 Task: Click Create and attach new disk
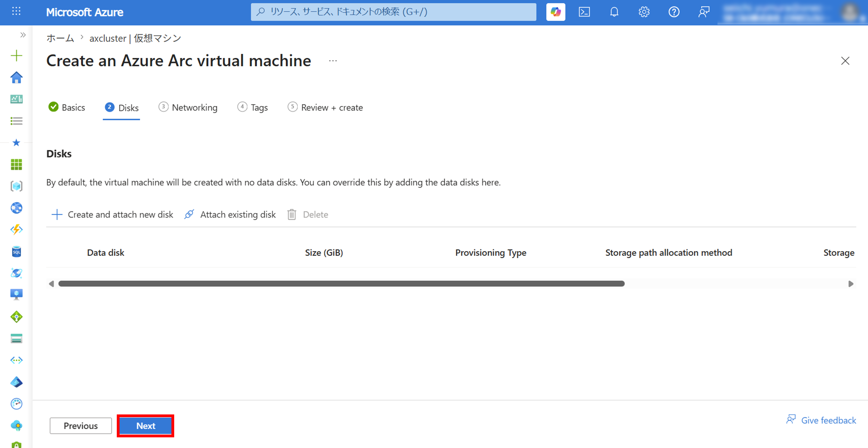point(112,215)
